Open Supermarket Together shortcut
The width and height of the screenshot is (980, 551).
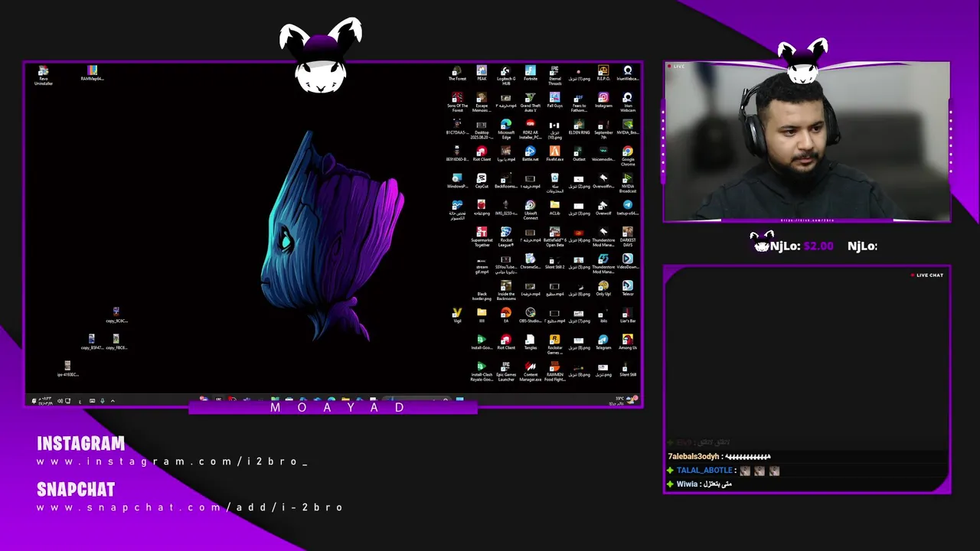click(x=482, y=236)
